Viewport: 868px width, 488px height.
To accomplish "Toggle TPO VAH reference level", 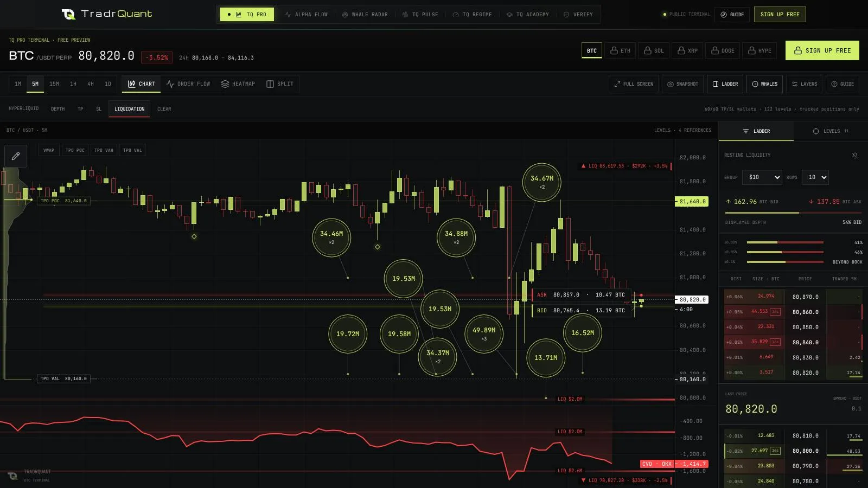I will coord(104,150).
